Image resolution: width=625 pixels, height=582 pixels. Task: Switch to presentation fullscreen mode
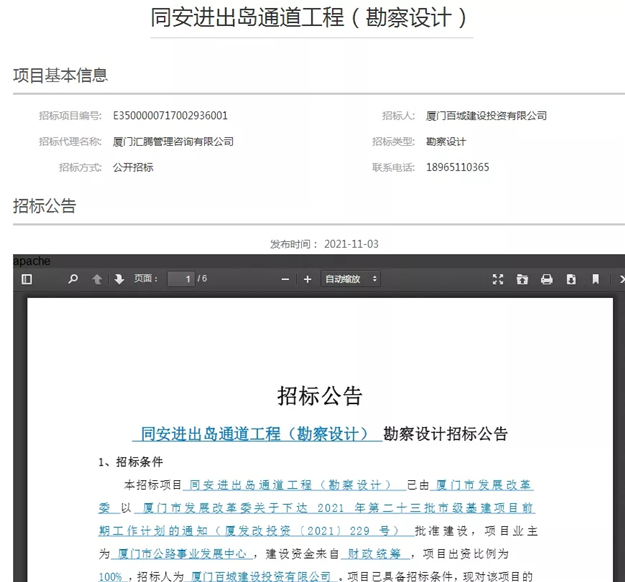click(x=498, y=279)
